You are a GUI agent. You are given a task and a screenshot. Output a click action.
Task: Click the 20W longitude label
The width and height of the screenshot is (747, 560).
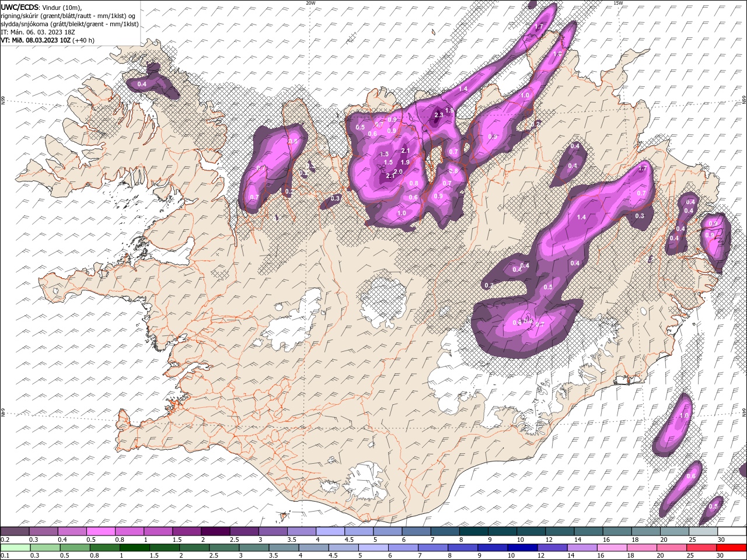click(310, 3)
